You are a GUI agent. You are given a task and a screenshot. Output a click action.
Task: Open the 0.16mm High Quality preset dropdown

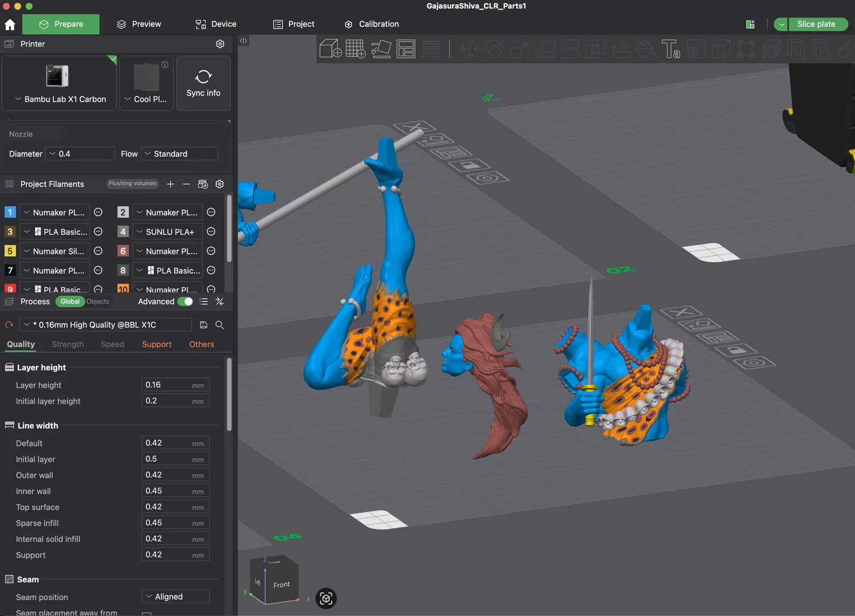tap(105, 325)
